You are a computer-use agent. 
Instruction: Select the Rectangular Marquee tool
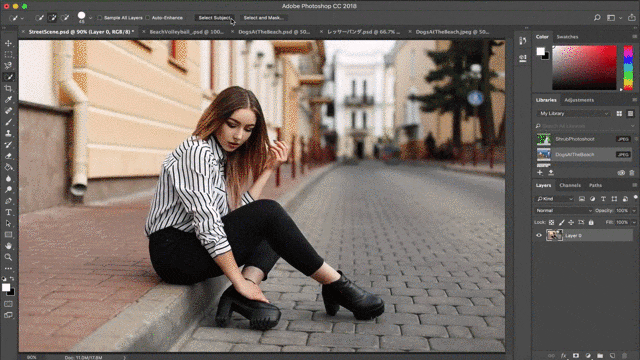click(x=8, y=54)
